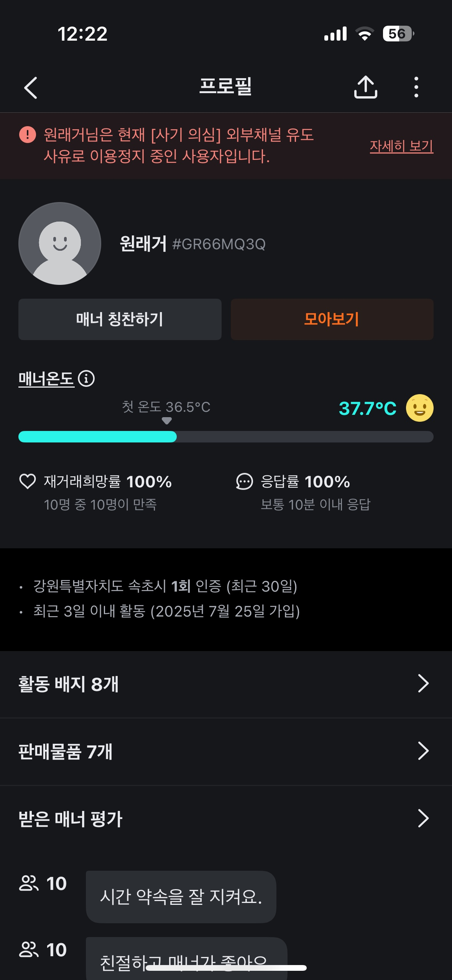Click the 자세히 보기 link
The height and width of the screenshot is (980, 452).
[x=401, y=146]
